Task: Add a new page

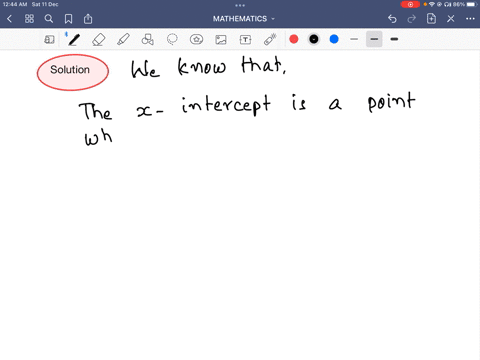Action: [x=431, y=19]
